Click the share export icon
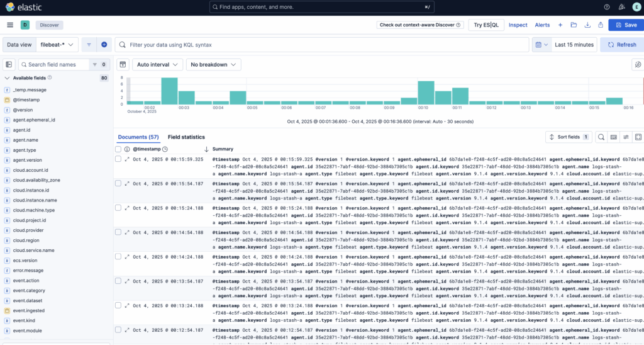This screenshot has height=345, width=644. 601,25
